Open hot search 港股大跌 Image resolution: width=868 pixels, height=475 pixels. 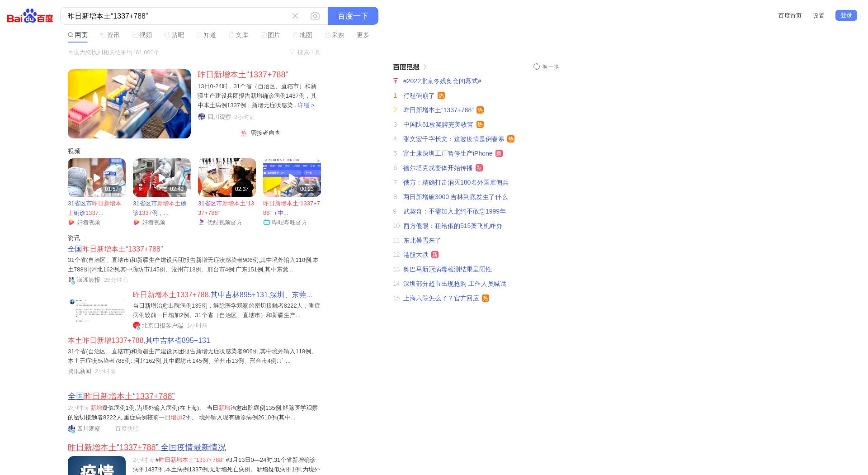[x=415, y=255]
